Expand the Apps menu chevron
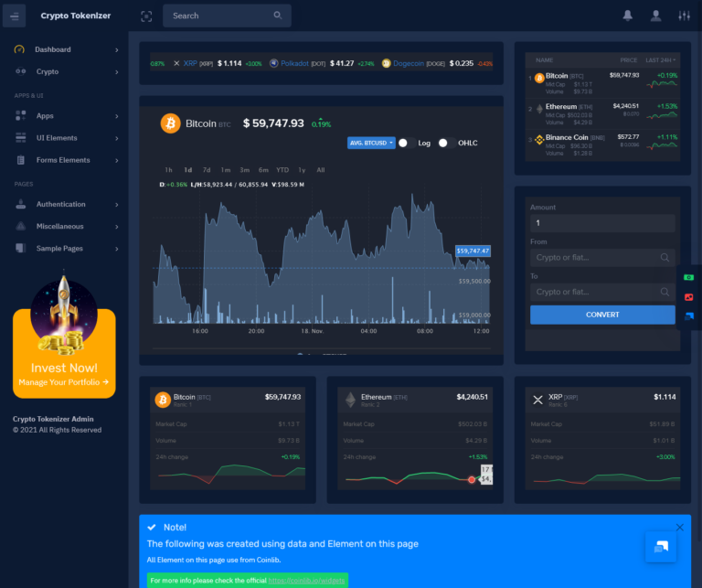 [116, 116]
